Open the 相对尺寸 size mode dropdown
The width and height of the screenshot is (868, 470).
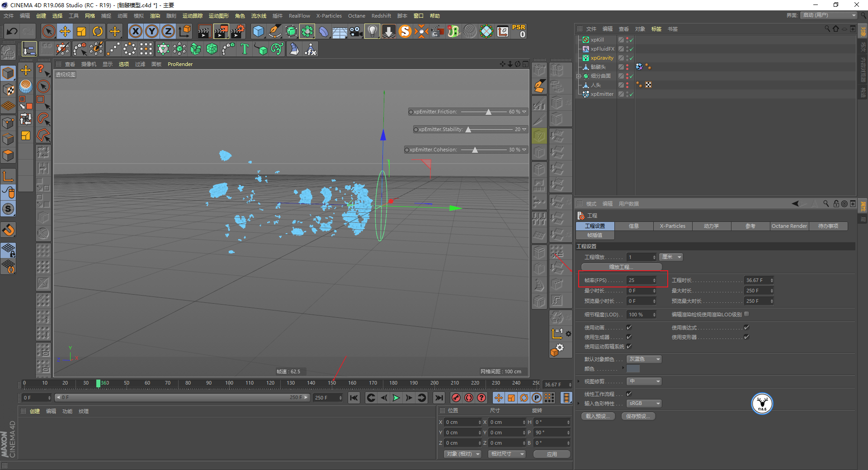point(507,454)
